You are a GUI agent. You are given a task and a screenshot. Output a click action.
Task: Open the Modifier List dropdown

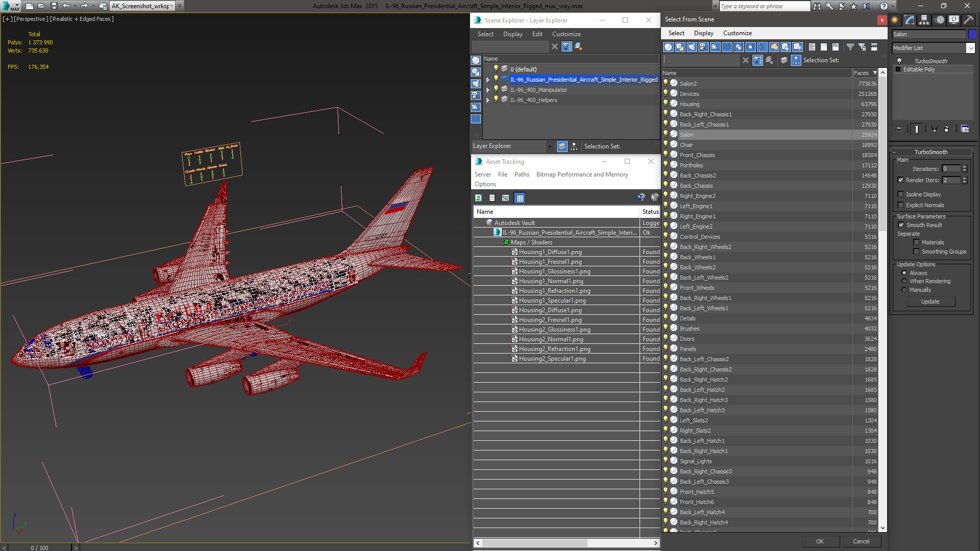pos(970,48)
